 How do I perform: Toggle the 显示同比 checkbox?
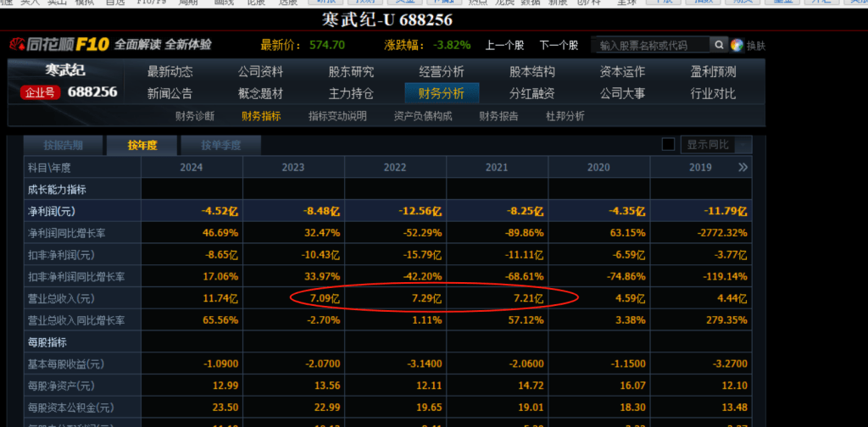(668, 145)
